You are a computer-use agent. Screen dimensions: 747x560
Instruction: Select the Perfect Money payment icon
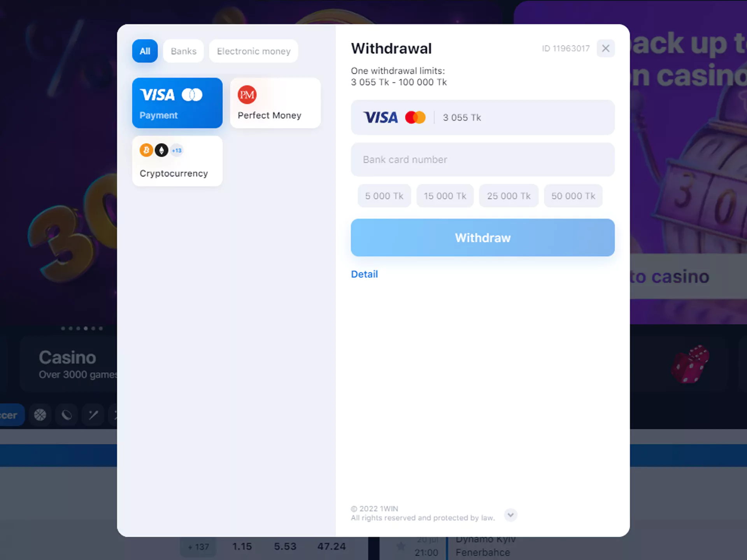(247, 95)
